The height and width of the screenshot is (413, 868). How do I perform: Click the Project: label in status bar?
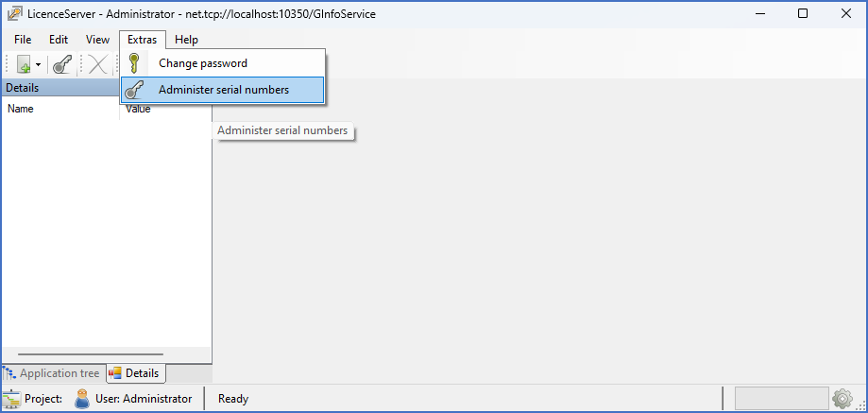click(x=43, y=399)
